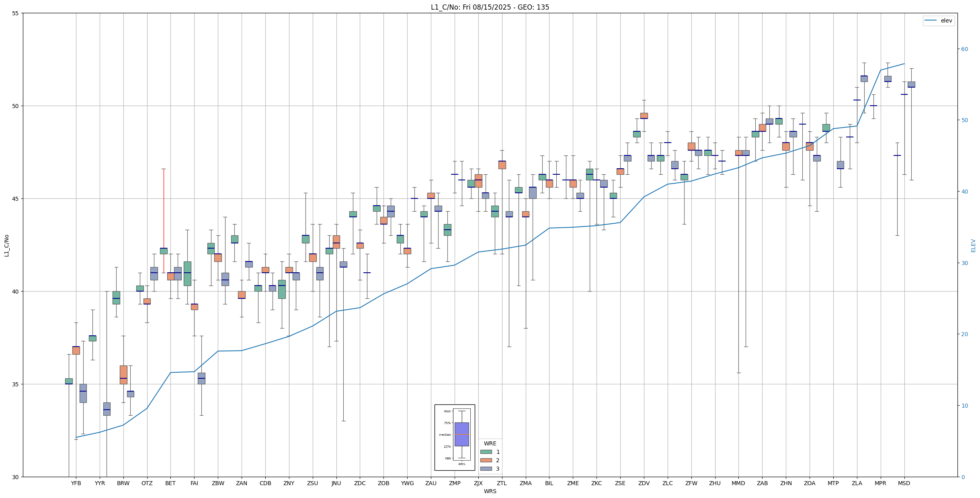Click the 45 left axis tick label
980x498 pixels.
[x=16, y=199]
